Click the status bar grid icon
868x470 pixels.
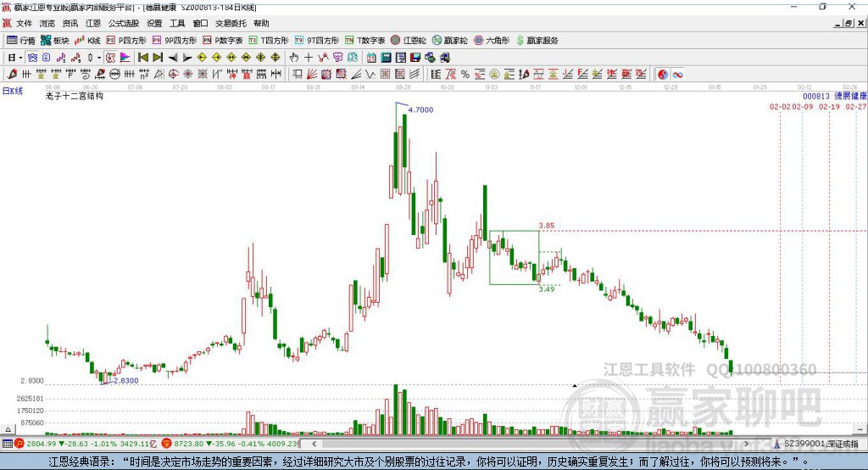[x=7, y=444]
